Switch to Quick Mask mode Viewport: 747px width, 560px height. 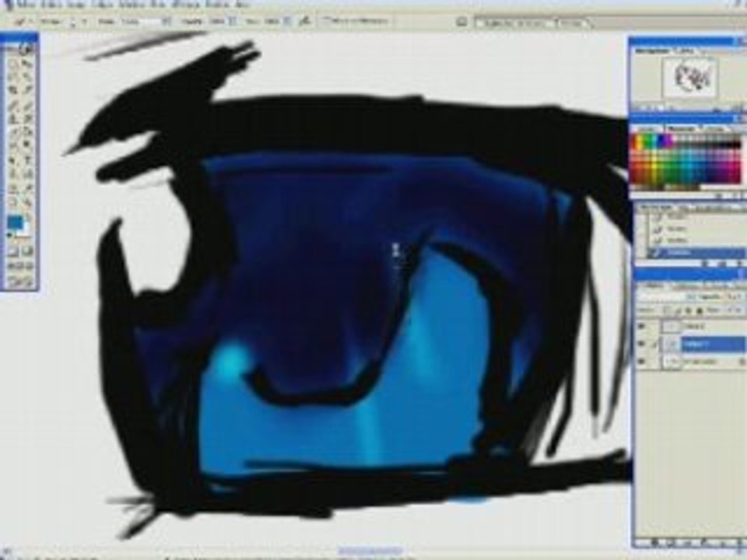[27, 251]
